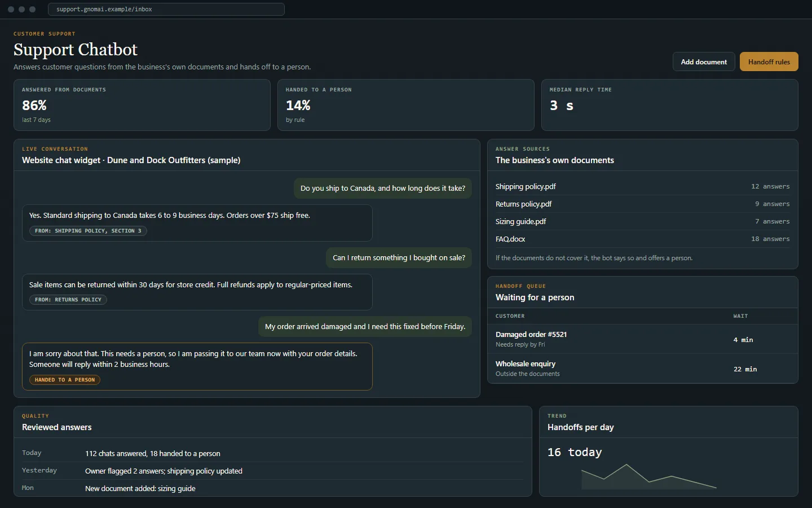Select the 'return something I bought on sale' message
Image resolution: width=812 pixels, height=508 pixels.
click(x=399, y=258)
